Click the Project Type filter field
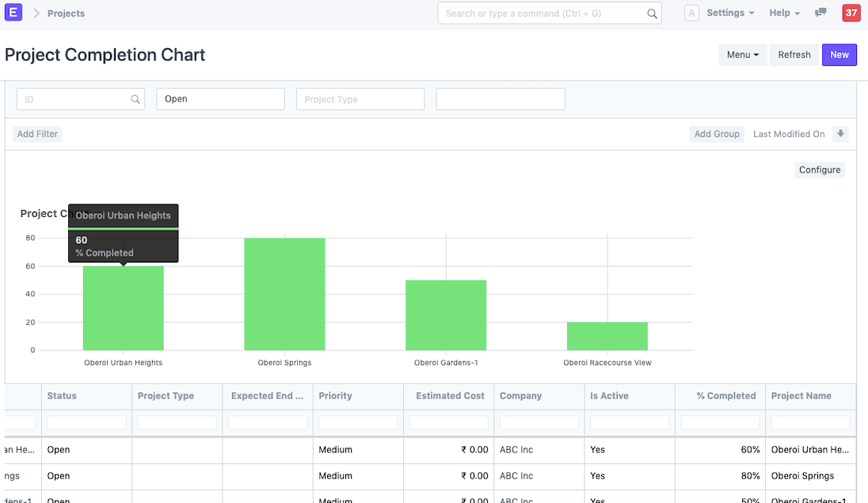Screen dimensions: 868x503 pos(360,100)
